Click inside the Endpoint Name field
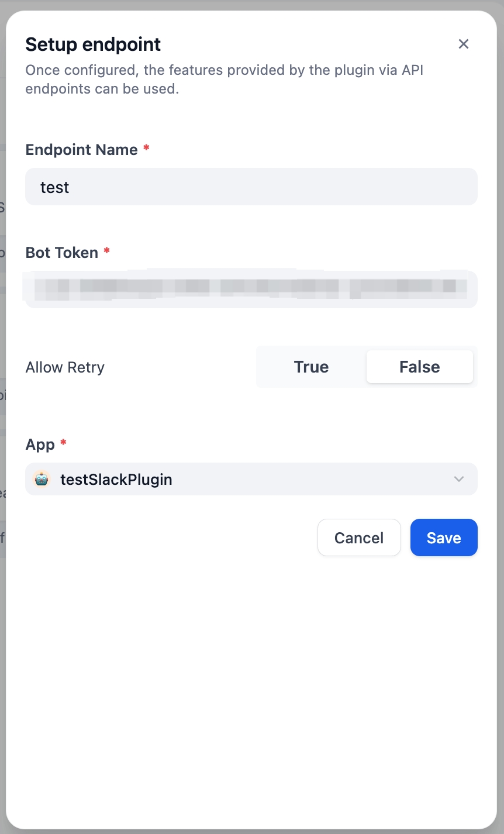This screenshot has width=504, height=834. coord(251,187)
